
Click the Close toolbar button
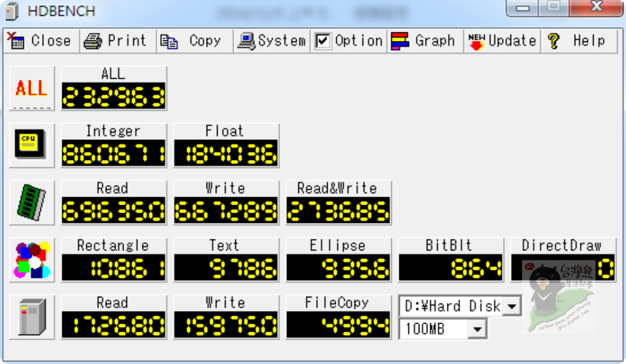tap(41, 41)
